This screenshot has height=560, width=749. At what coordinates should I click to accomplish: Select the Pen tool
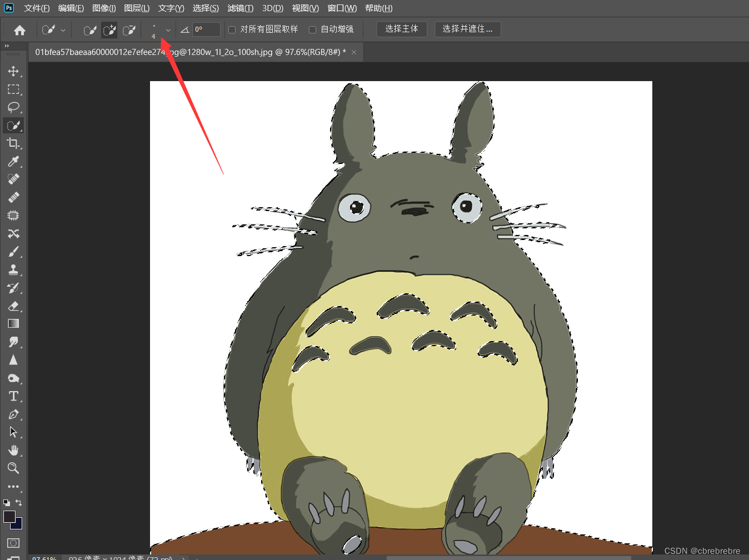pos(13,414)
